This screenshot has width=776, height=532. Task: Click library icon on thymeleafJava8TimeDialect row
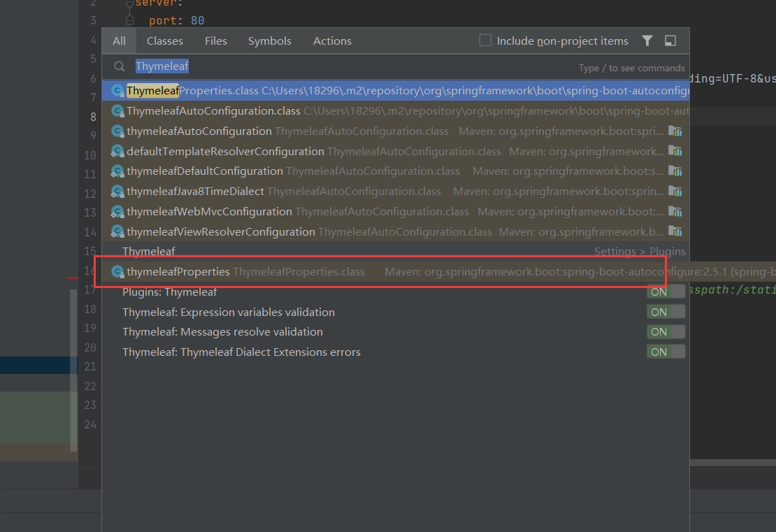pyautogui.click(x=675, y=191)
